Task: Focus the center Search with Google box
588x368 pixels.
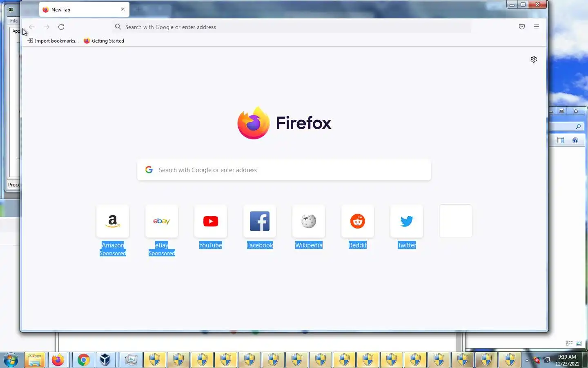Action: pos(284,170)
